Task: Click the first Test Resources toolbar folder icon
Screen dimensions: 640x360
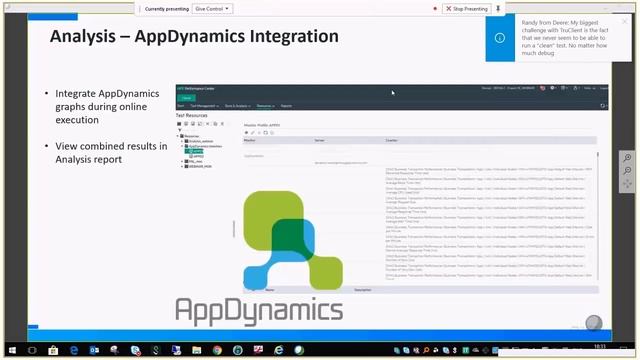Action: pos(179,124)
